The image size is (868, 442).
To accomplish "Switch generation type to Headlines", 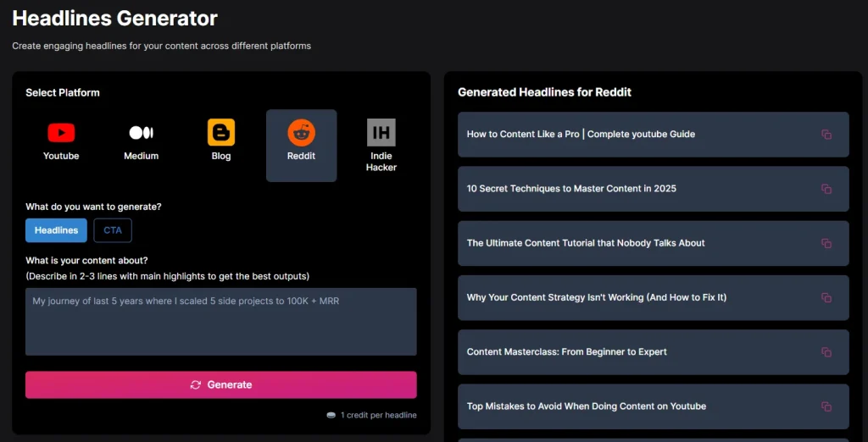I will 56,230.
